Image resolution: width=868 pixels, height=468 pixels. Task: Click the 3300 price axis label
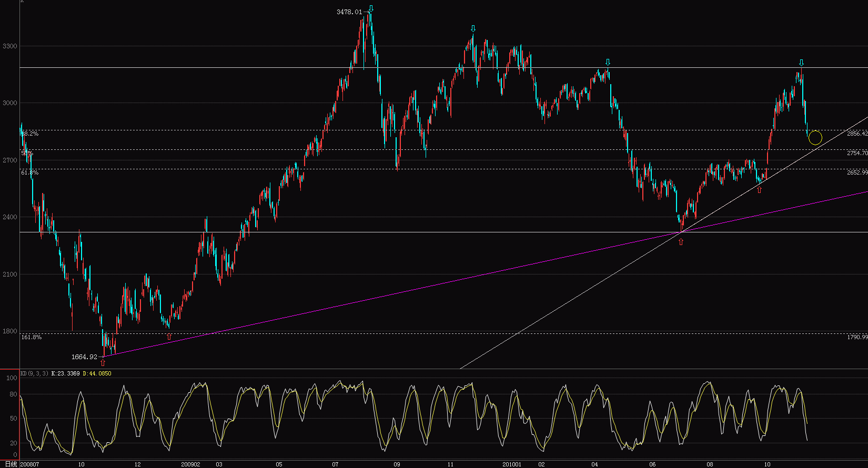pos(10,46)
